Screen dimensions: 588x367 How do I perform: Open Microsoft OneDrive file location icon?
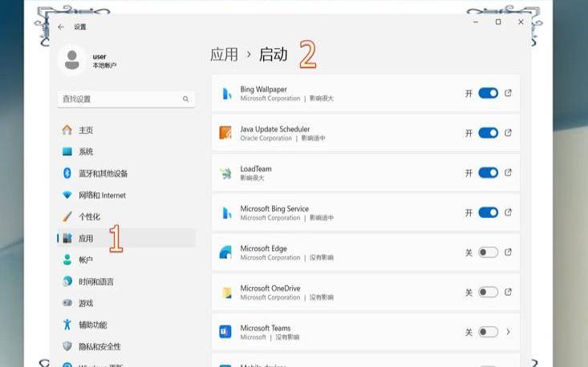pyautogui.click(x=508, y=292)
